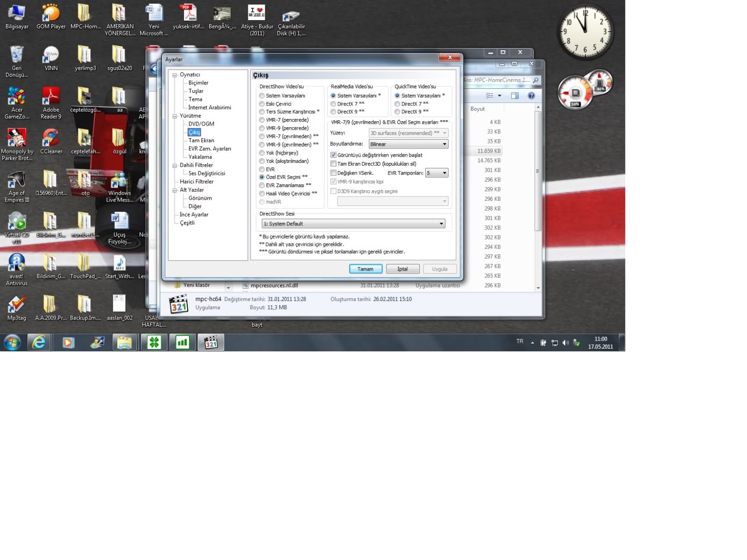
Task: Open DirectShow Sesi System Default dropdown
Action: [x=353, y=224]
